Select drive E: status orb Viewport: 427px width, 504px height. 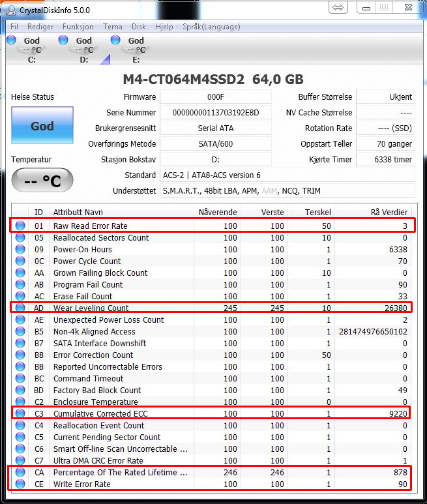[x=115, y=40]
